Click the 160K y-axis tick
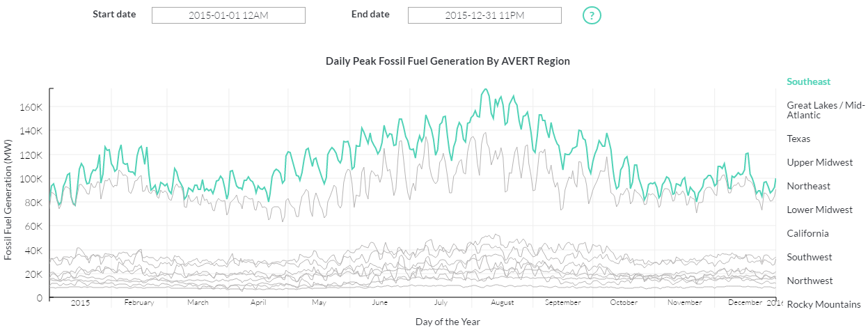Viewport: 868px width, 330px height. coord(32,107)
